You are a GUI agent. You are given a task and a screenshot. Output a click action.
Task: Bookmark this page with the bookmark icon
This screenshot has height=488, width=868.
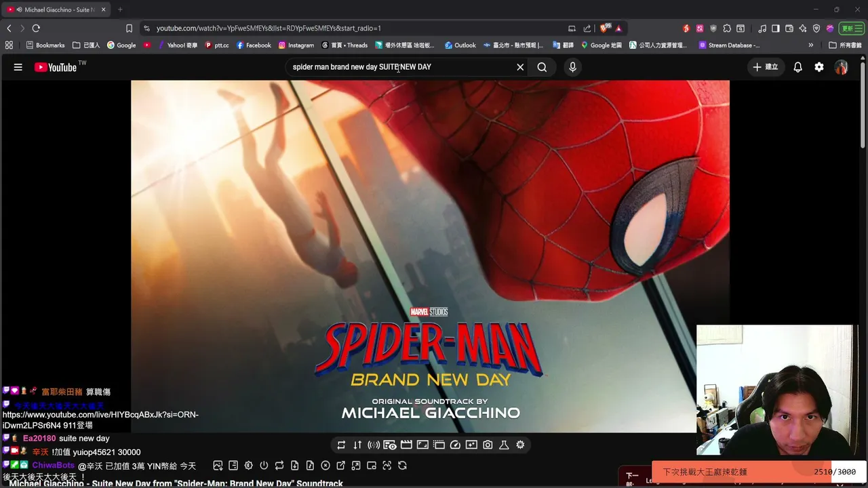pyautogui.click(x=129, y=28)
